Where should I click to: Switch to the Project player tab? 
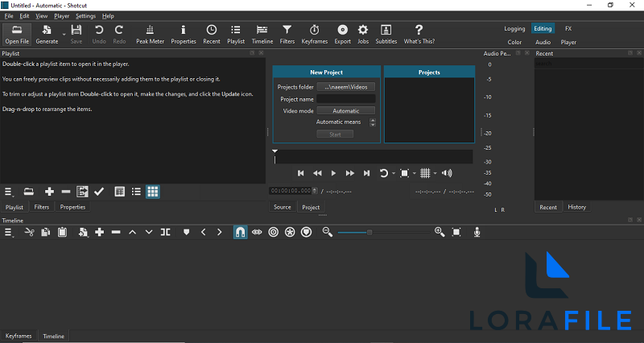pyautogui.click(x=311, y=207)
